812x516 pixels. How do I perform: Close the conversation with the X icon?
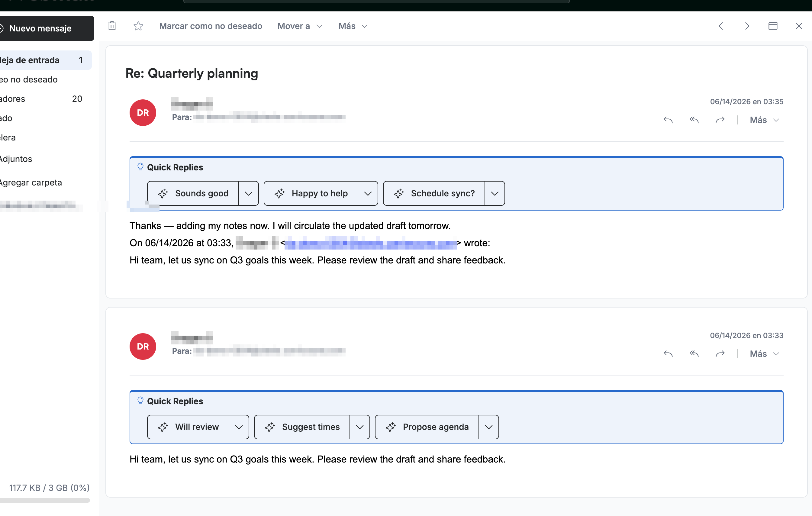coord(798,26)
